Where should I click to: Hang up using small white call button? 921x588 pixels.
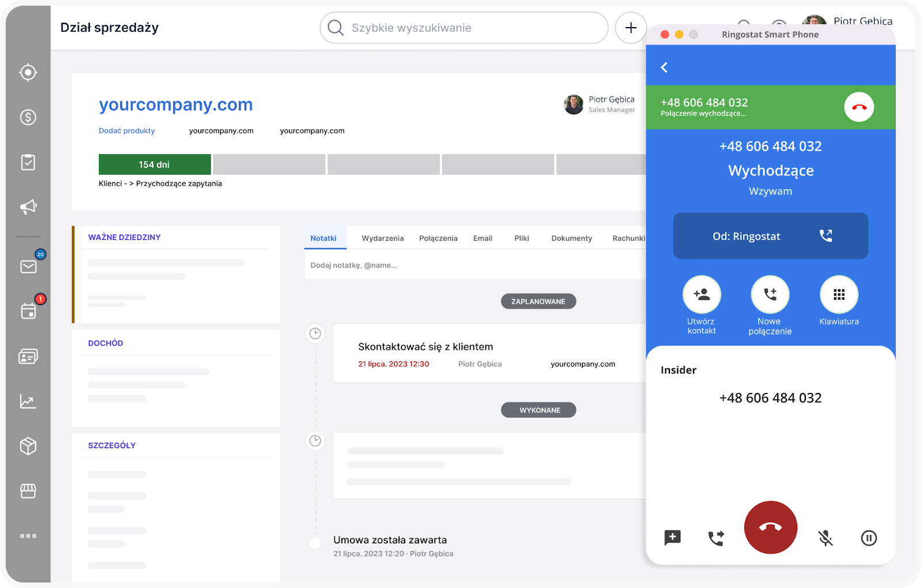point(859,107)
